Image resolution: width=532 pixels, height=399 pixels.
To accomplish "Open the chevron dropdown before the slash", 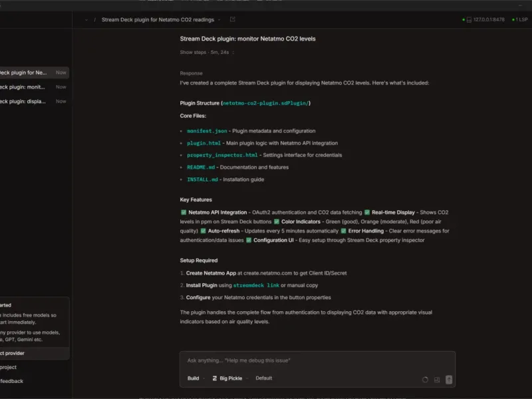I will (x=86, y=20).
